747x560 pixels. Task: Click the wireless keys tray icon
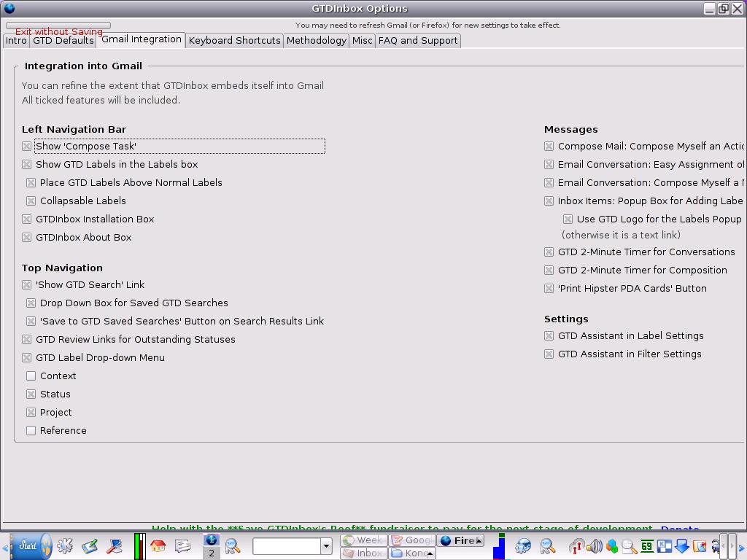576,545
